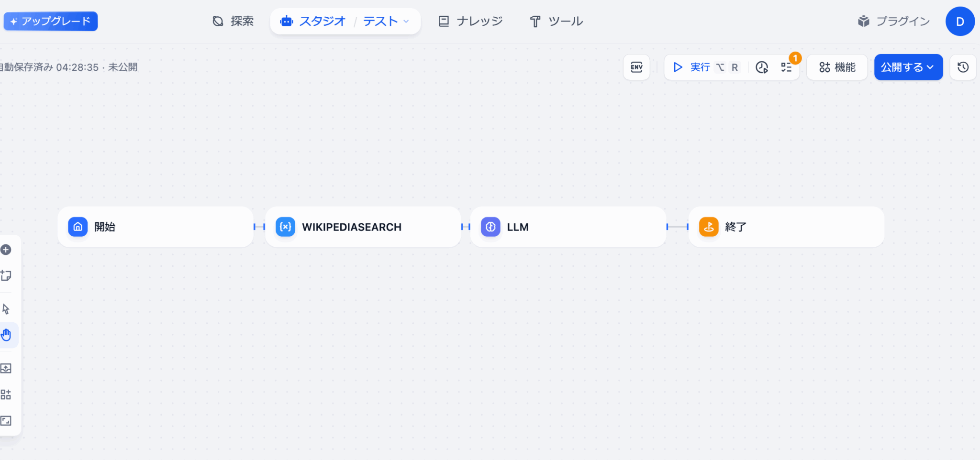This screenshot has height=460, width=980.
Task: Organize nodes using the grid-plus icon
Action: coord(6,394)
